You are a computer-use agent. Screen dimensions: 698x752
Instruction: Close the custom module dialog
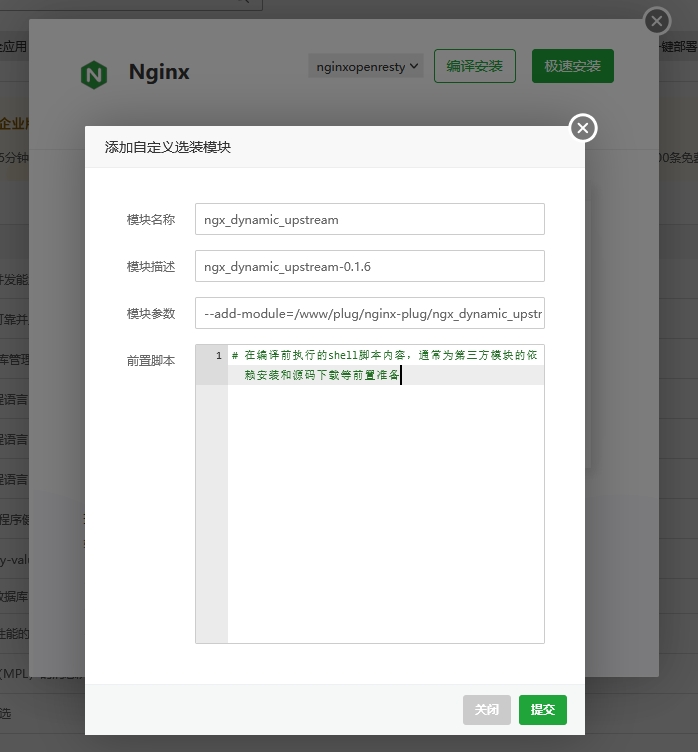(x=583, y=128)
